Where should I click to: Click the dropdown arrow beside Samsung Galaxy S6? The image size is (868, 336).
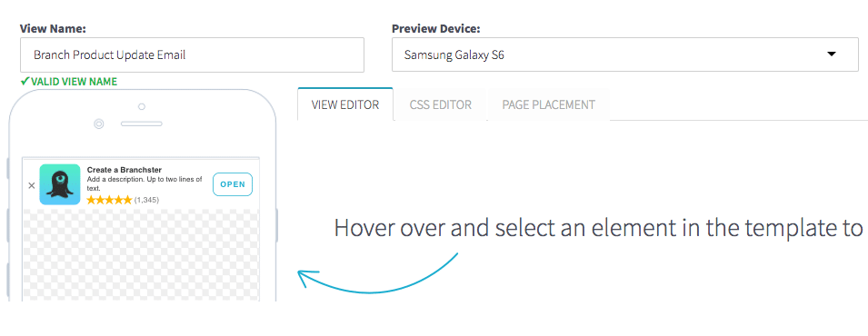831,54
